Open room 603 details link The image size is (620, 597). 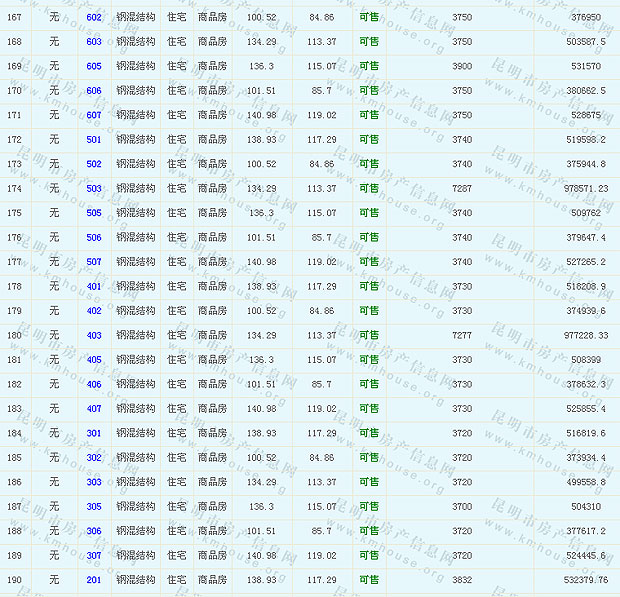coord(94,42)
